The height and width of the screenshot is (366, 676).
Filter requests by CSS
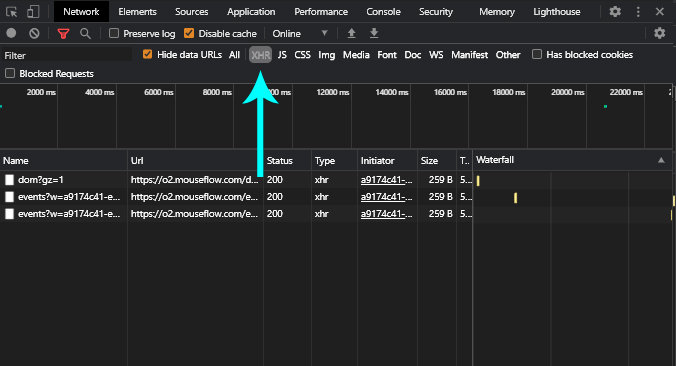pyautogui.click(x=302, y=55)
